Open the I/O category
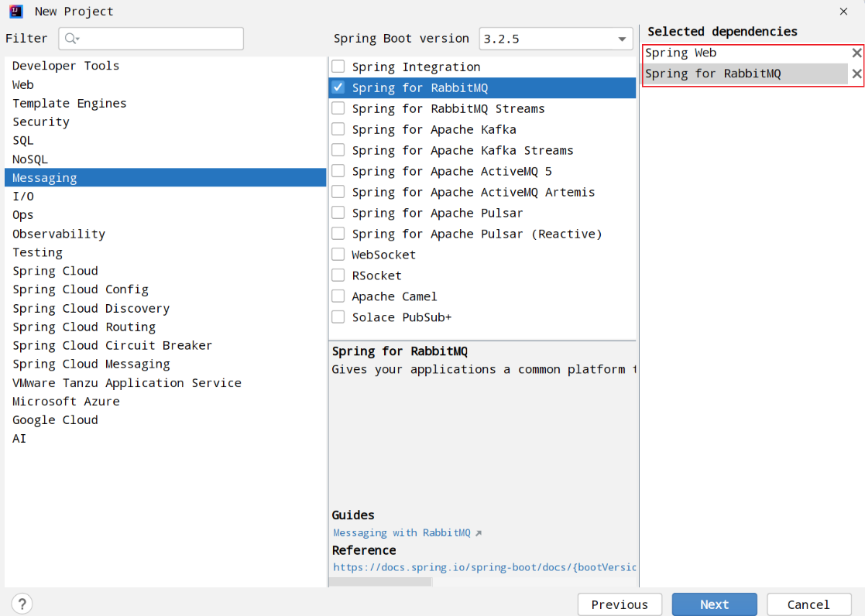865x616 pixels. pyautogui.click(x=166, y=197)
